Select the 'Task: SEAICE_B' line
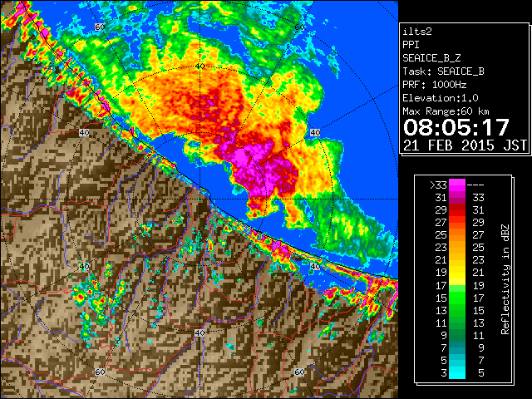Viewport: 532px width, 399px height. [x=443, y=71]
